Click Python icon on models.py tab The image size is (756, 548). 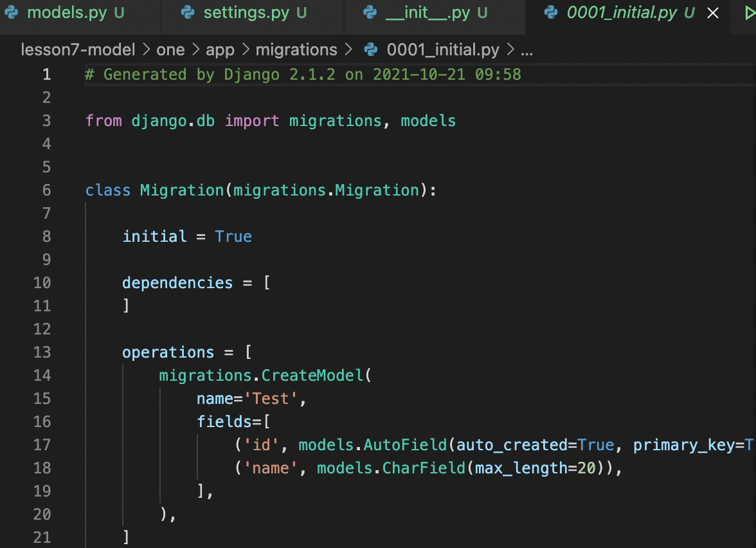pos(12,13)
